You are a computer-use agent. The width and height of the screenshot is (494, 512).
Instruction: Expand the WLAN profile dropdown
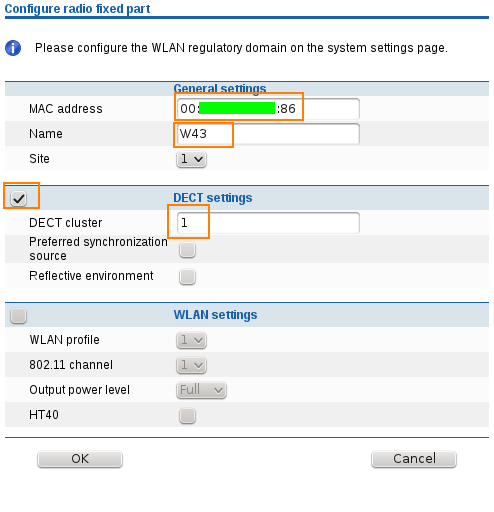[x=191, y=340]
